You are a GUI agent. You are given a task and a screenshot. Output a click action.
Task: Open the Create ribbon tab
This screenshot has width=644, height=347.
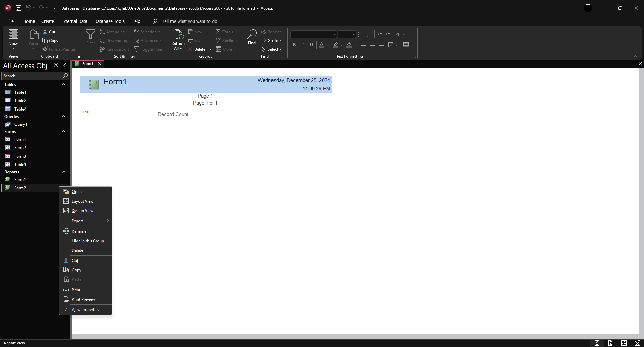point(48,21)
